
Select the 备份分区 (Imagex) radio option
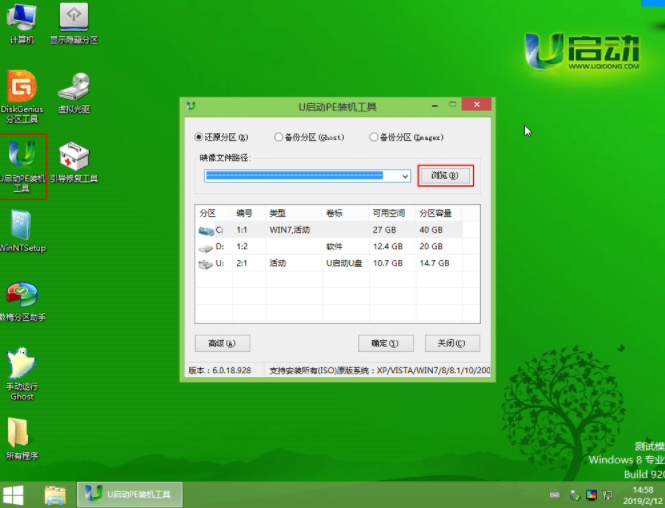coord(374,137)
